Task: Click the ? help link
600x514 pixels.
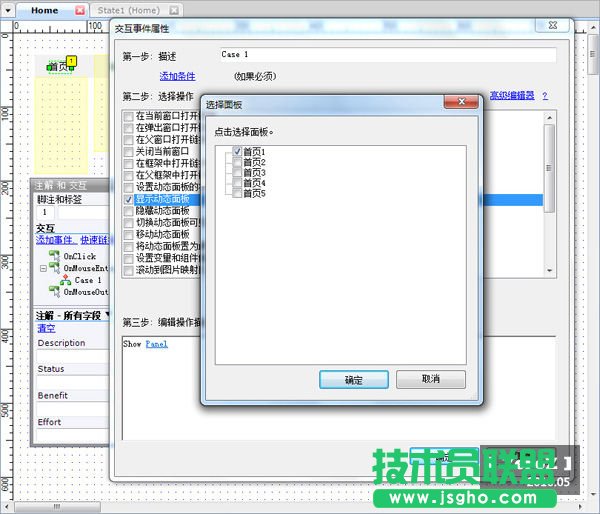Action: pos(545,96)
